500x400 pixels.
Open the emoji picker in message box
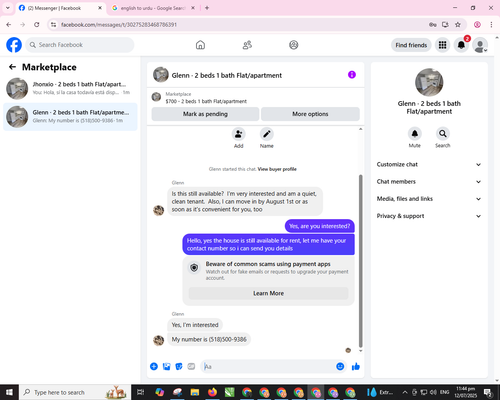(x=340, y=367)
